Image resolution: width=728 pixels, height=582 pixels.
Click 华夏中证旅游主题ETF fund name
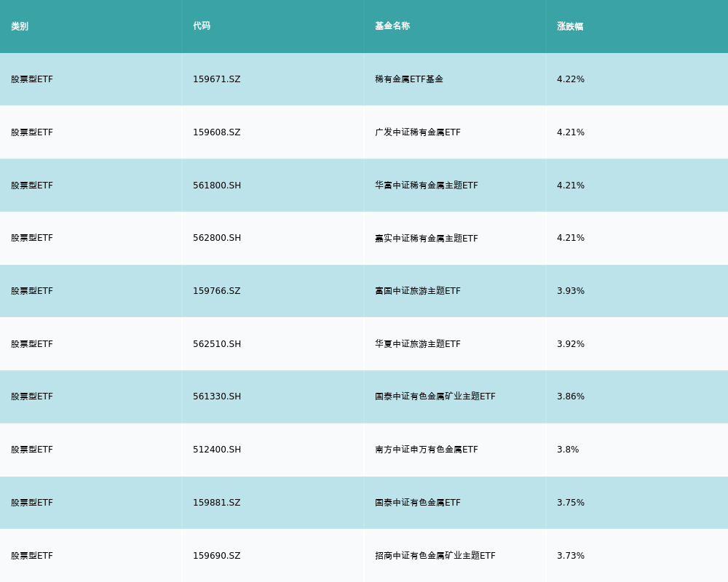pos(418,344)
